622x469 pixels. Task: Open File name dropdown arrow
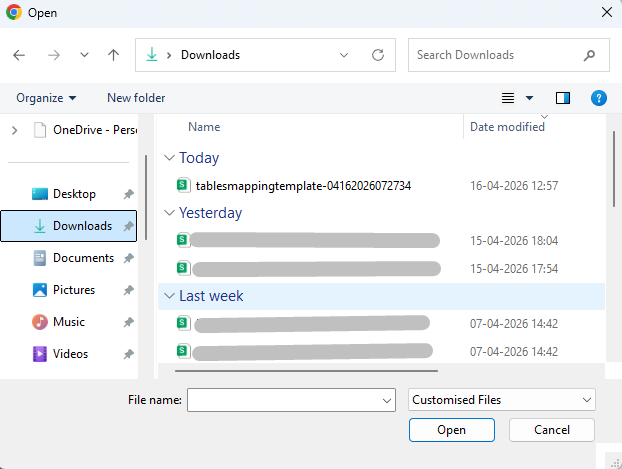point(387,400)
